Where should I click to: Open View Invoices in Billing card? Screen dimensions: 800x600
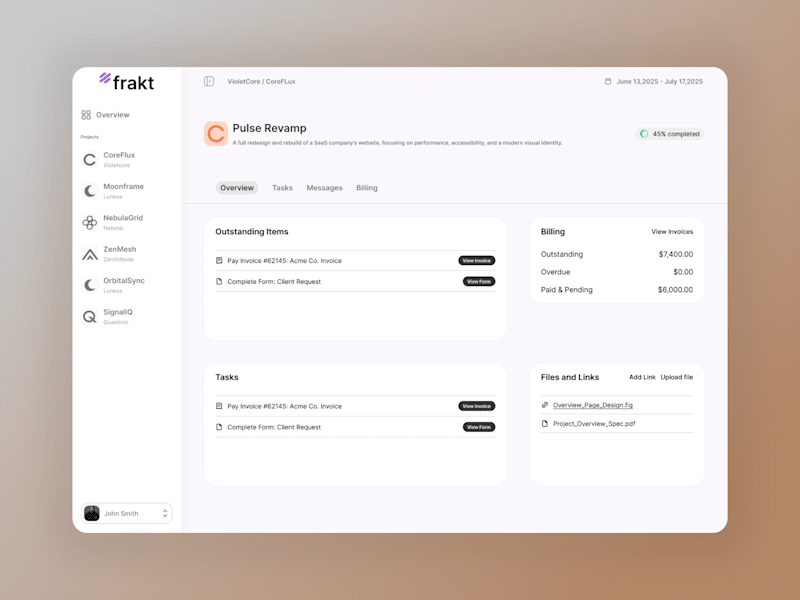(x=672, y=232)
